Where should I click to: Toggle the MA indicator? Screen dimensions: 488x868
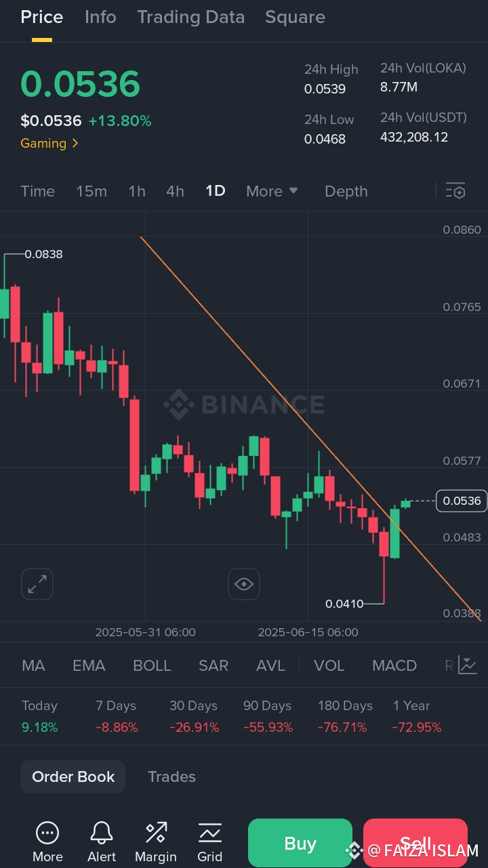[33, 665]
